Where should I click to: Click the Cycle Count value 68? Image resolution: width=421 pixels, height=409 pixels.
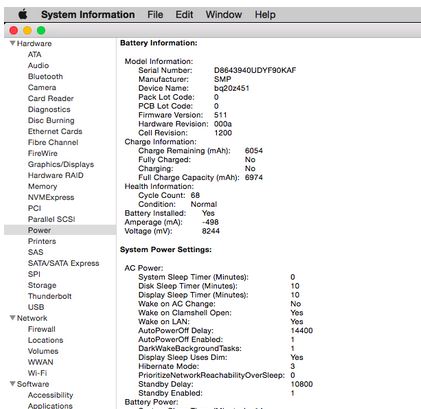coord(195,195)
